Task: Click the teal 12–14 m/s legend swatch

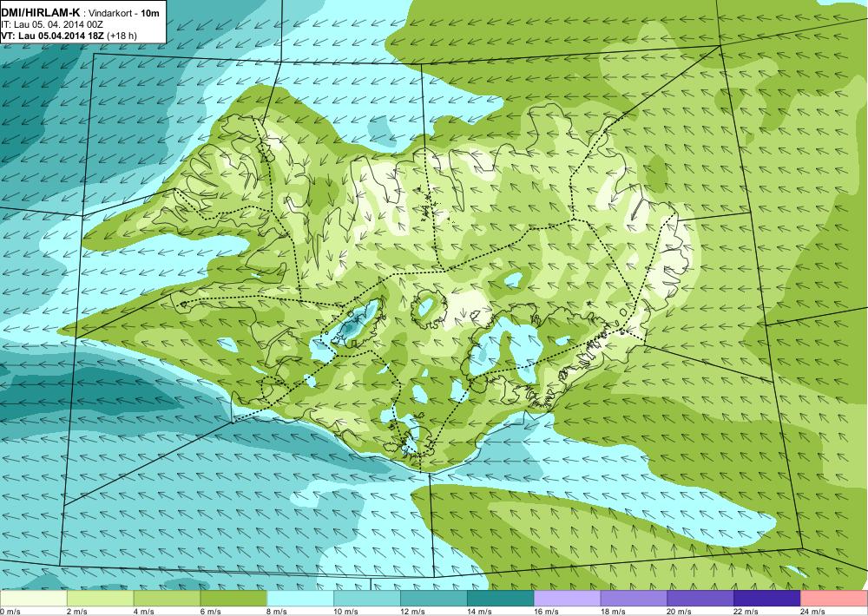Action: point(434,599)
